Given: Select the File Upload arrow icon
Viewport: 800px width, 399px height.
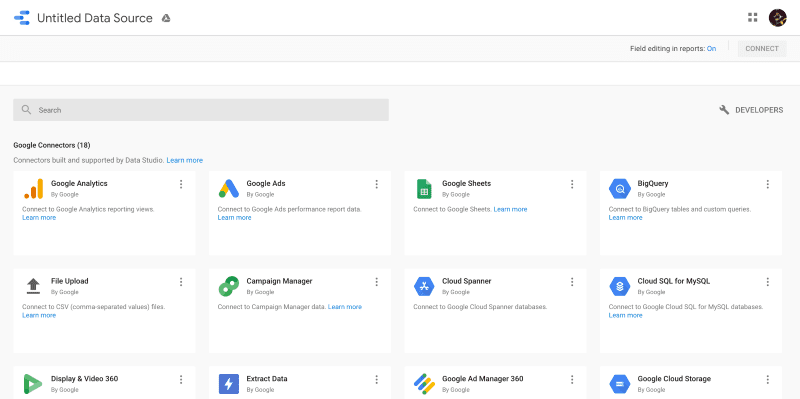Looking at the screenshot, I should (x=33, y=286).
